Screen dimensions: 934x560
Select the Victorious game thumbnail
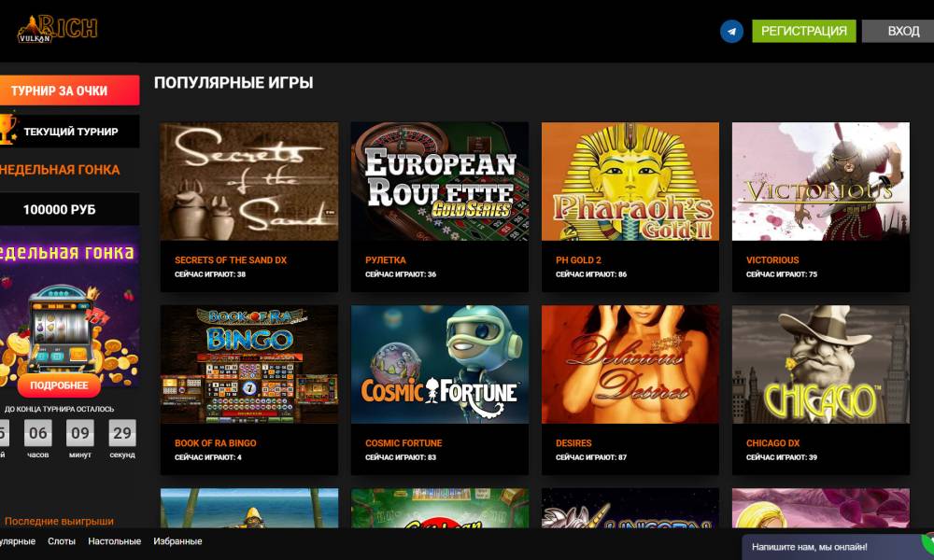pos(821,181)
